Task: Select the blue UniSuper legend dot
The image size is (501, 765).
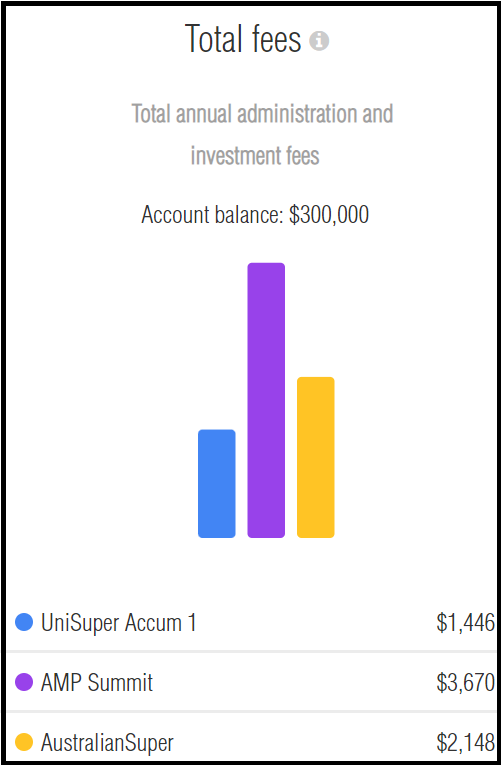Action: pyautogui.click(x=24, y=622)
